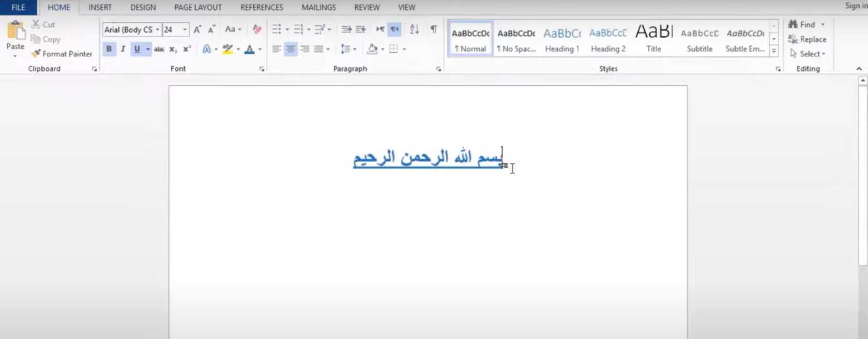The image size is (868, 339).
Task: Collapse the ribbon
Action: [859, 69]
